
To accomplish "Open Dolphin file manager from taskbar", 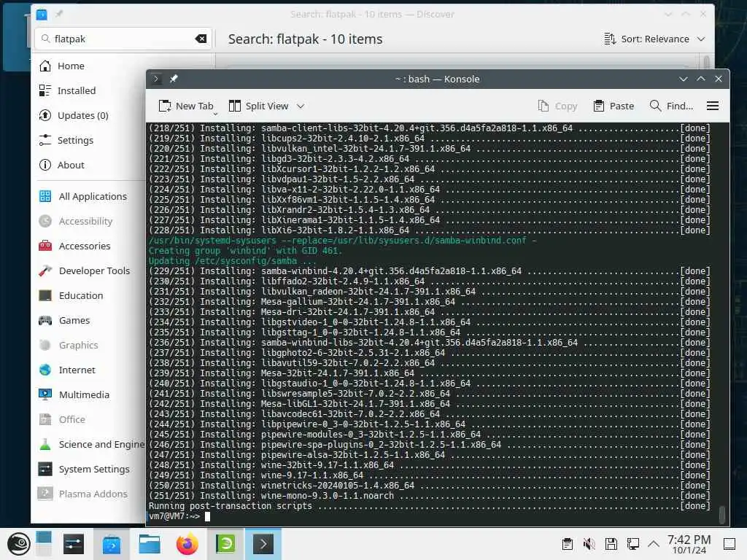I will coord(149,544).
